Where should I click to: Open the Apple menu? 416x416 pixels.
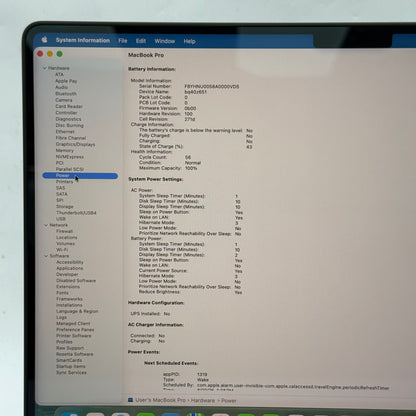[x=44, y=40]
